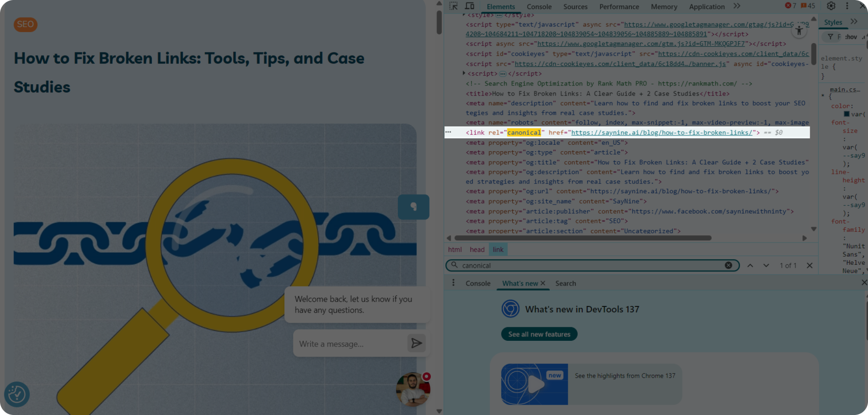868x415 pixels.
Task: Open the canonical href saynine.ai link
Action: 662,133
